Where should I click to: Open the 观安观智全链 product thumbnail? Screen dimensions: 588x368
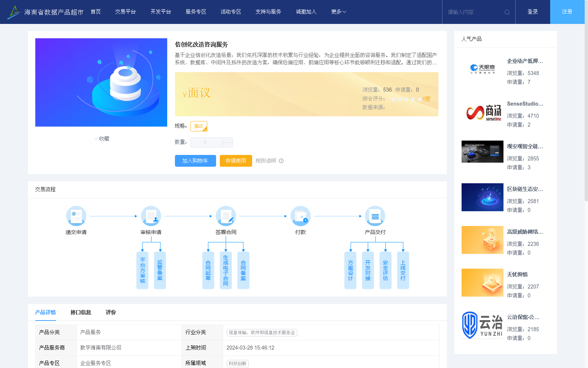pos(483,152)
